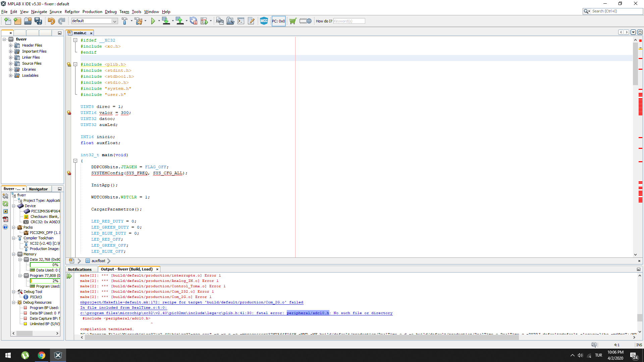Open the notification center icon

coord(634,356)
